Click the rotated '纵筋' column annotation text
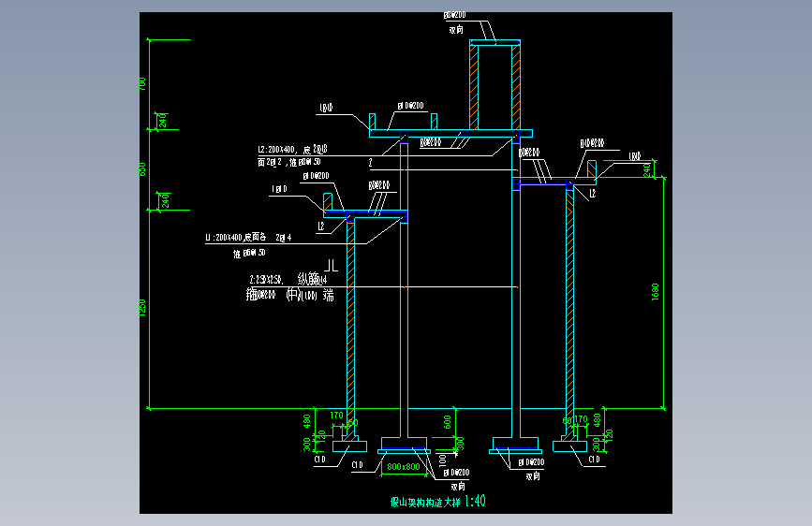 [312, 279]
